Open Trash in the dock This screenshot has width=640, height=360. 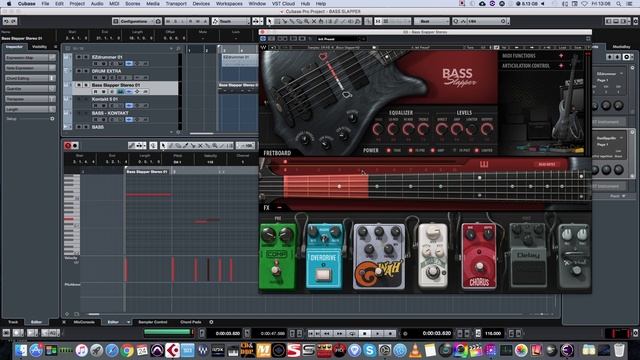[619, 350]
